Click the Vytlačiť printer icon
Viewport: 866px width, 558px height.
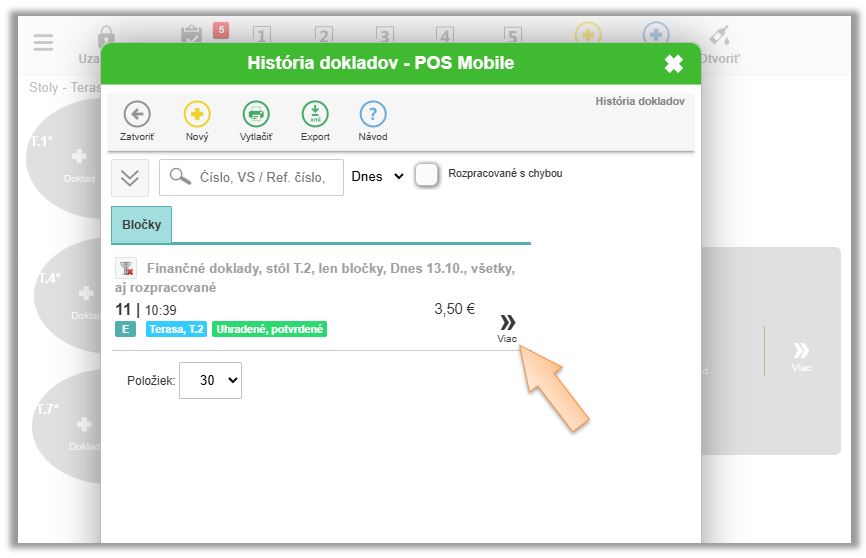256,114
